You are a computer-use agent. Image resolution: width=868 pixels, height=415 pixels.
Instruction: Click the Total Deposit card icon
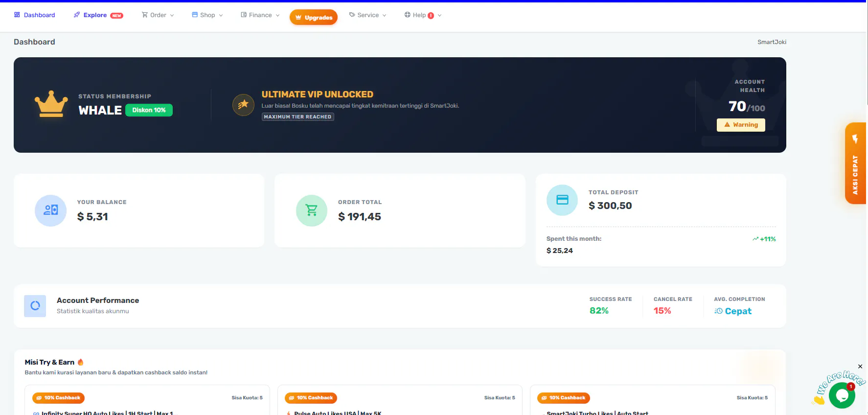coord(562,200)
